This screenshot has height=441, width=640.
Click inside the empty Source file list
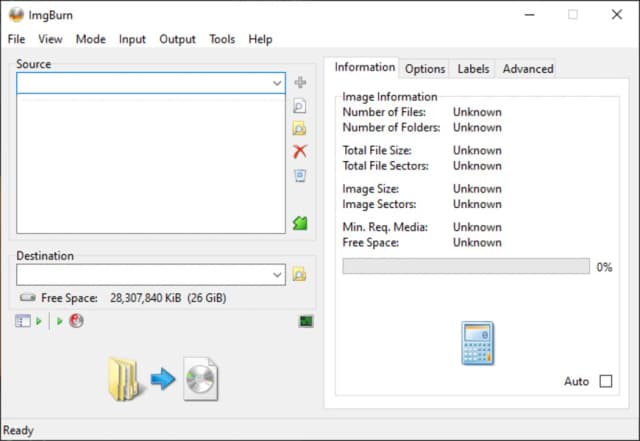coord(151,163)
